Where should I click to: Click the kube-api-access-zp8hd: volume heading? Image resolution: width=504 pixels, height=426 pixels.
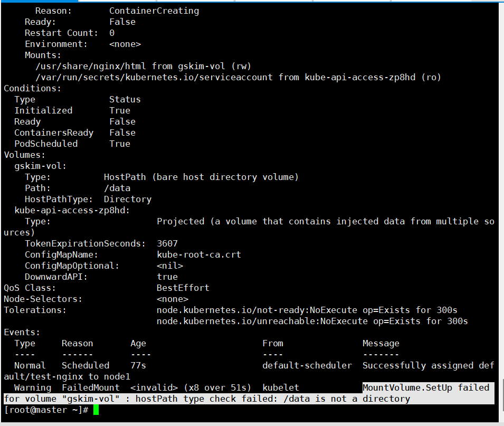click(x=72, y=211)
